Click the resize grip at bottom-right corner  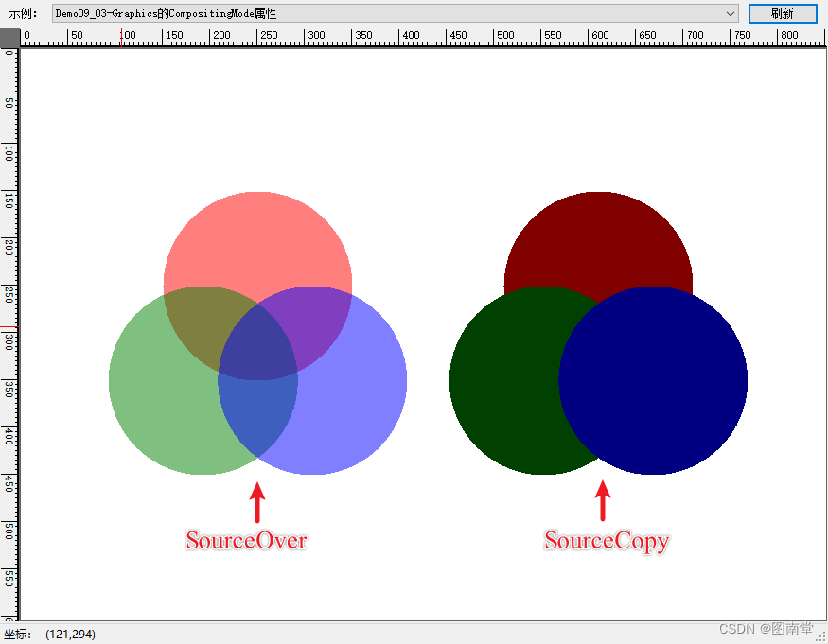tap(821, 637)
